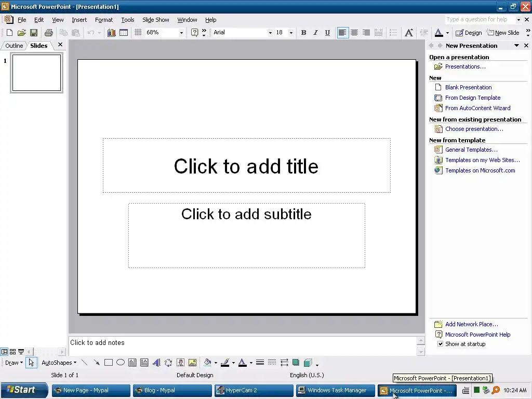The image size is (532, 399).
Task: Click Templates on Microsoft.com link
Action: (x=480, y=170)
